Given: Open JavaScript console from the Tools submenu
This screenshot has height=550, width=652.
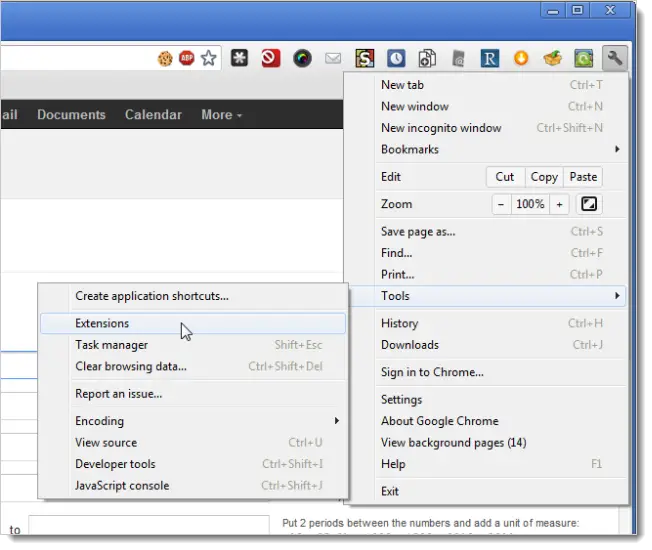Looking at the screenshot, I should coord(193,486).
